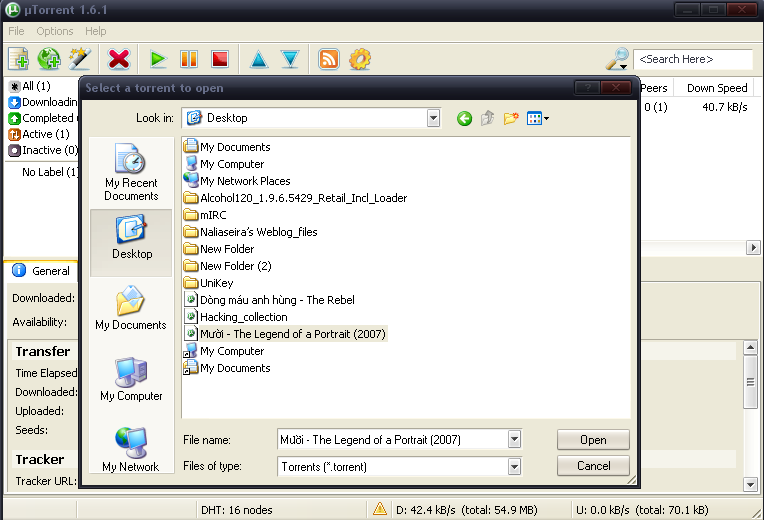The height and width of the screenshot is (520, 764).
Task: Select the New Folder item without a number
Action: (x=219, y=249)
